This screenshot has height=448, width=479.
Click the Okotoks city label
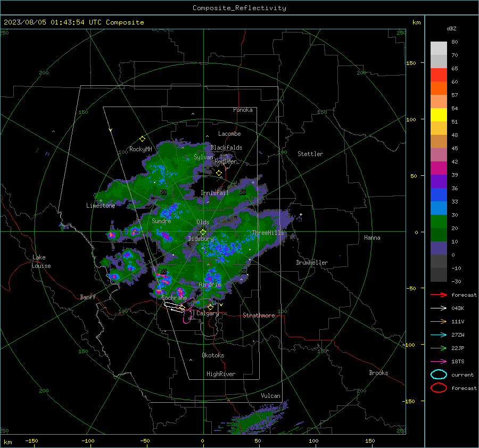pyautogui.click(x=213, y=355)
